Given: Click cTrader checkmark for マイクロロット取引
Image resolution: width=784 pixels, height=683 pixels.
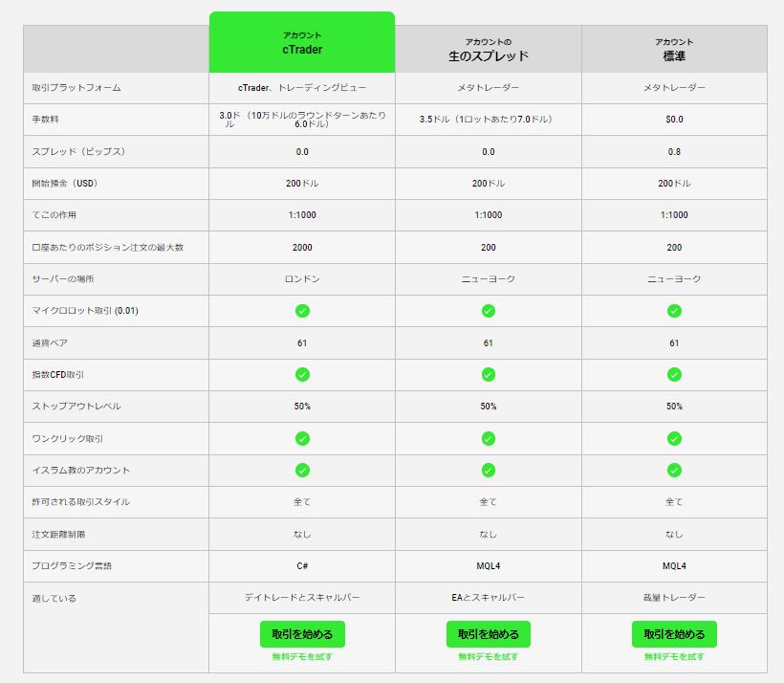Looking at the screenshot, I should click(x=302, y=311).
